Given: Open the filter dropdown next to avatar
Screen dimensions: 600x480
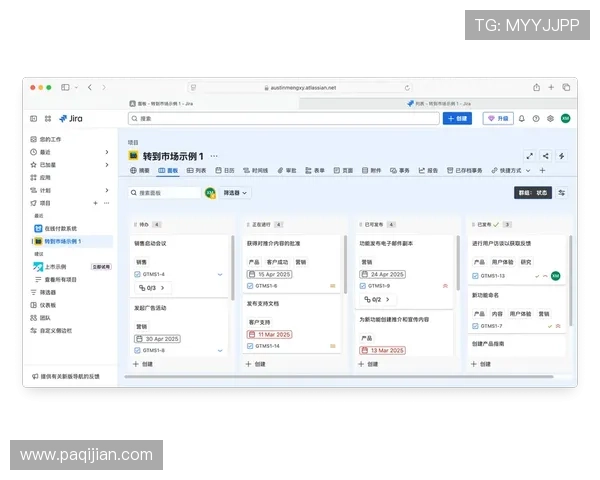Looking at the screenshot, I should click(235, 193).
